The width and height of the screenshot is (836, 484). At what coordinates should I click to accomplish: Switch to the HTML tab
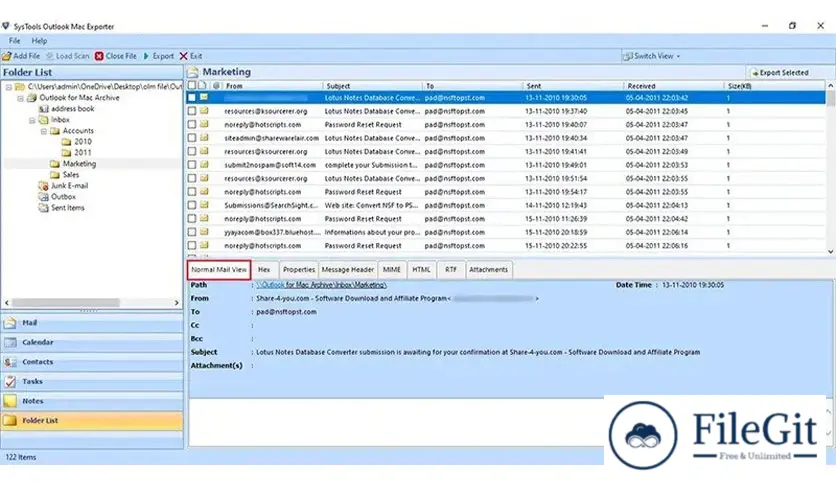421,270
